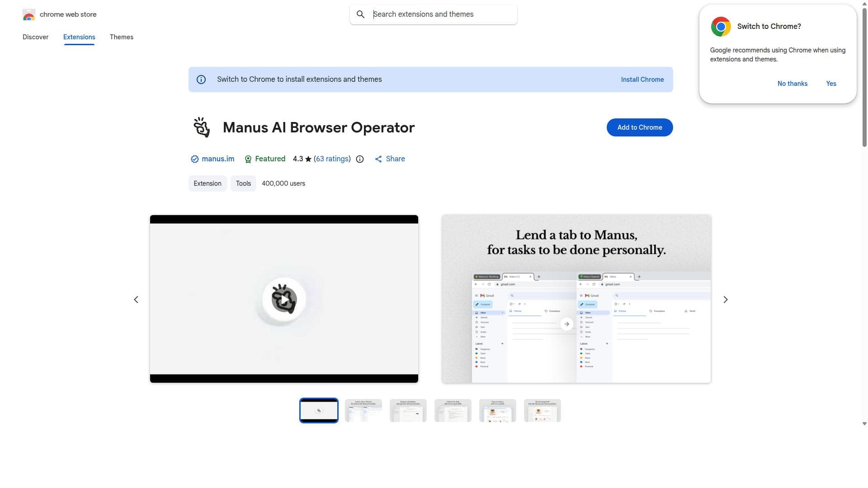Image resolution: width=868 pixels, height=488 pixels.
Task: Click the 4.3 star rating value
Action: 298,159
